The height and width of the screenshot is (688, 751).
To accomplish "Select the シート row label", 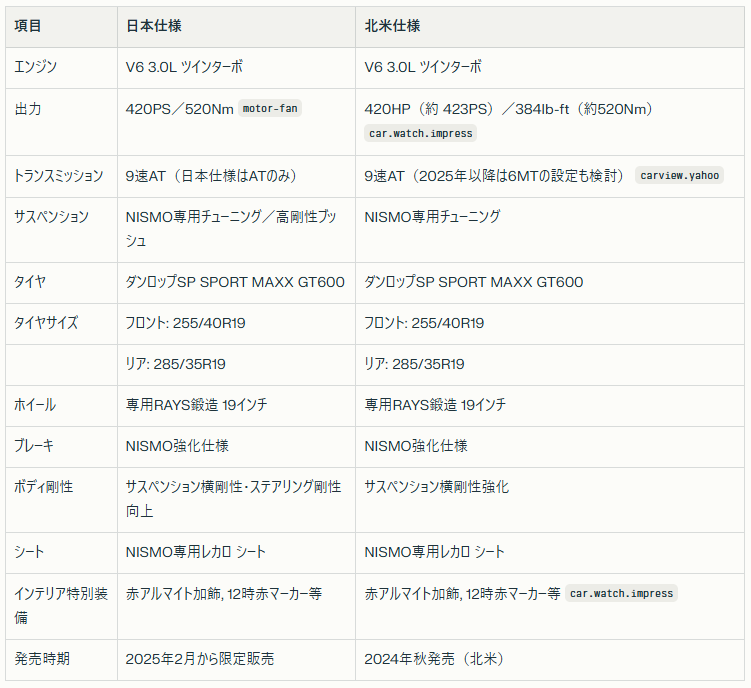I will point(29,552).
